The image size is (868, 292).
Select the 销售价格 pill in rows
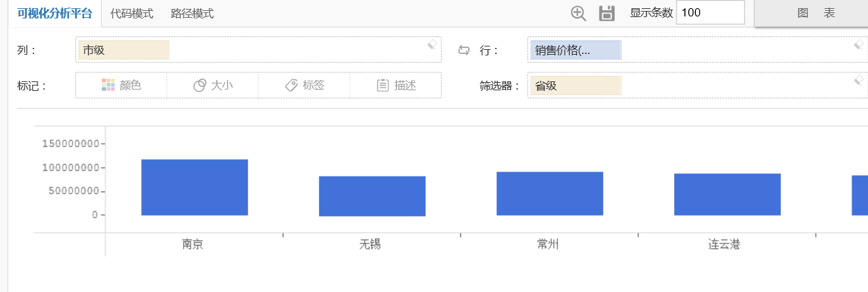pyautogui.click(x=576, y=50)
